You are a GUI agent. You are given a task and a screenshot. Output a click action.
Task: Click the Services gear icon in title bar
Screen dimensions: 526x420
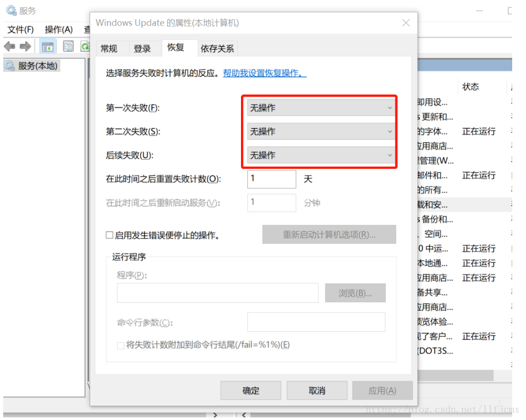coord(11,11)
